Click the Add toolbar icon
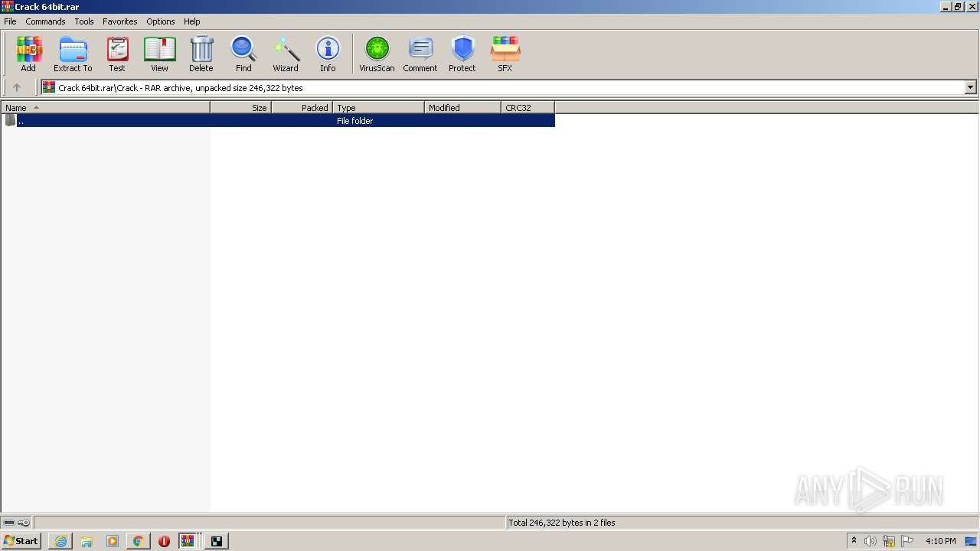Image resolution: width=980 pixels, height=551 pixels. coord(28,54)
